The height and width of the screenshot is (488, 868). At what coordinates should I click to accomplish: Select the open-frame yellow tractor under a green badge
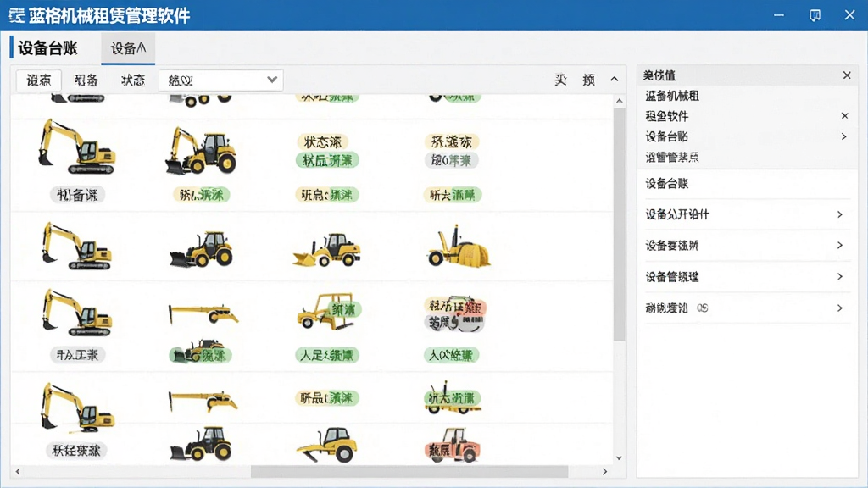pyautogui.click(x=326, y=312)
